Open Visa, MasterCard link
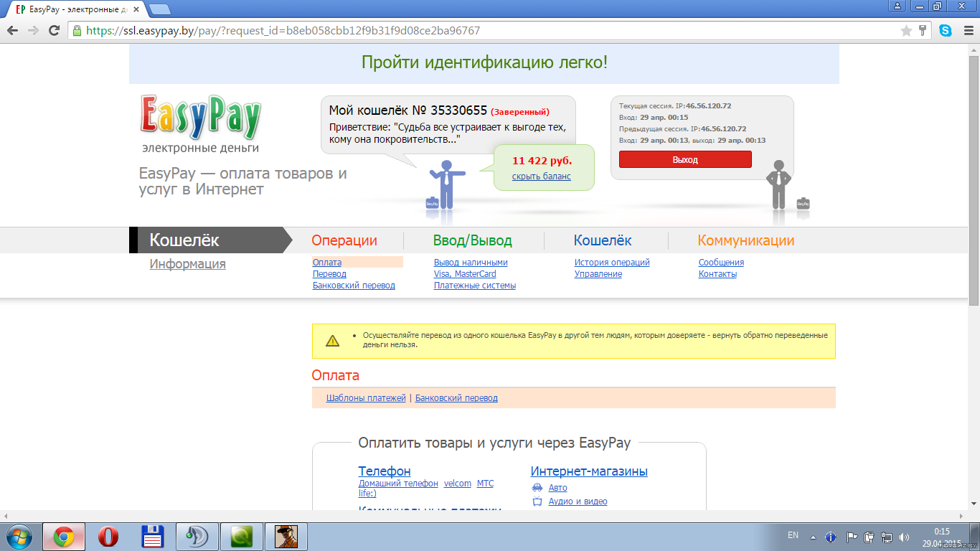The width and height of the screenshot is (980, 551). click(x=465, y=274)
